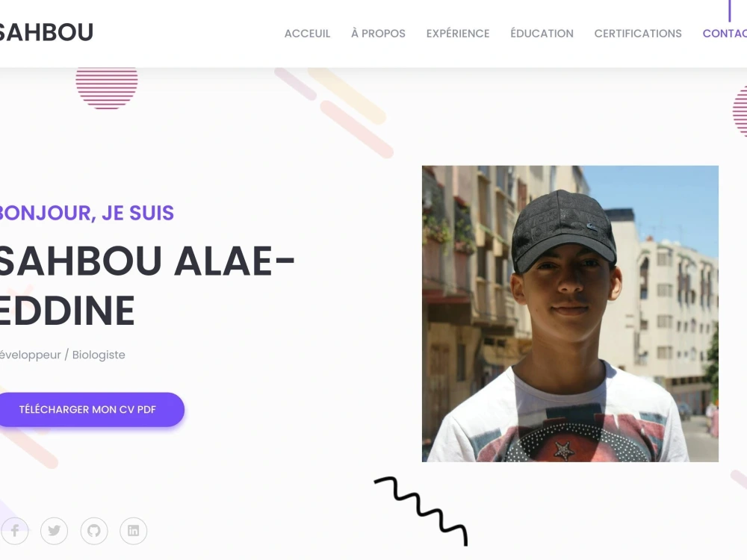
Task: Open the LinkedIn profile icon
Action: (x=134, y=530)
